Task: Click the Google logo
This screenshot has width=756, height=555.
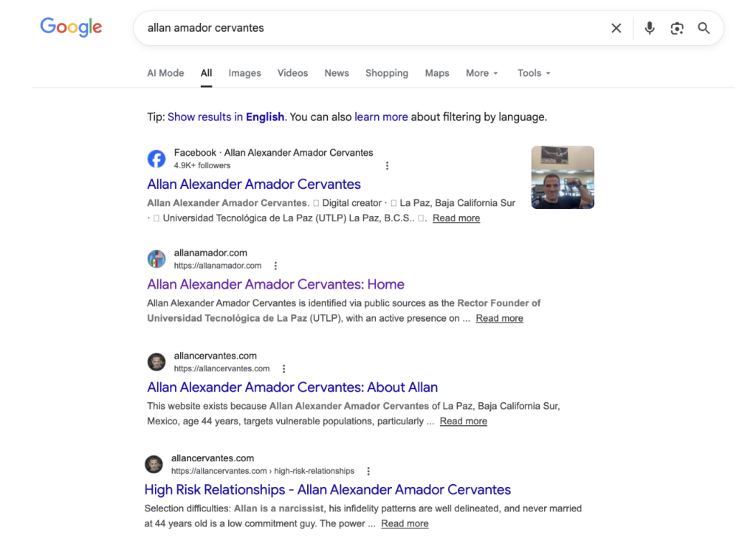Action: pos(71,27)
